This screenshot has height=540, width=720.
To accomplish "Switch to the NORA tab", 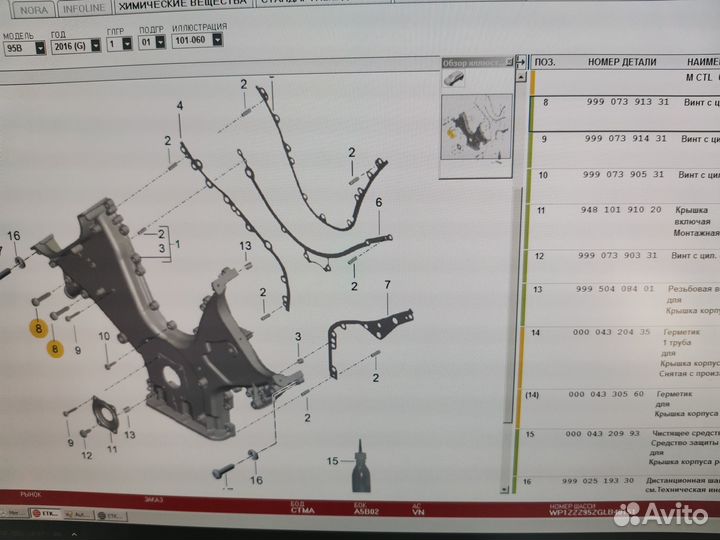I will (x=28, y=6).
